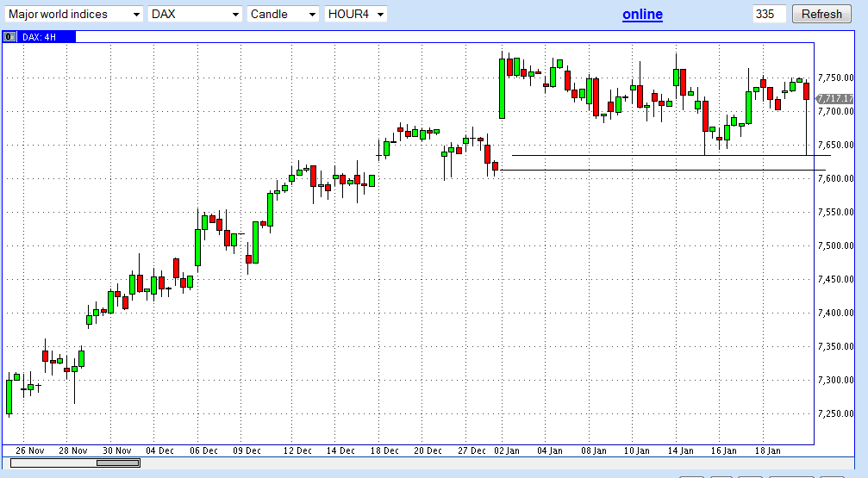The image size is (868, 478).
Task: Click the 04 Jan date label
Action: coord(550,450)
